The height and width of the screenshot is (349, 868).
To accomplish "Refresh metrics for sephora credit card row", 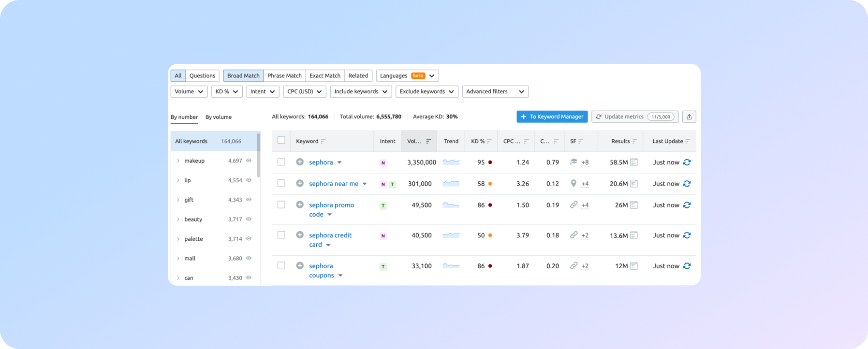I will coord(687,235).
